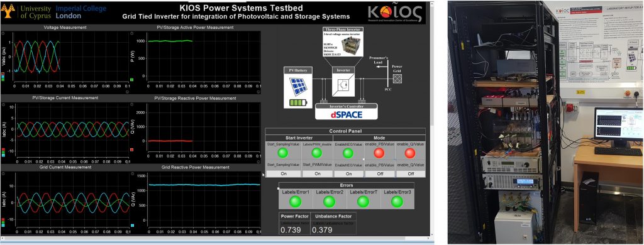Click cyan legend swatch on Grid Reactive plot
Screen dimensions: 644x245
(x=132, y=226)
